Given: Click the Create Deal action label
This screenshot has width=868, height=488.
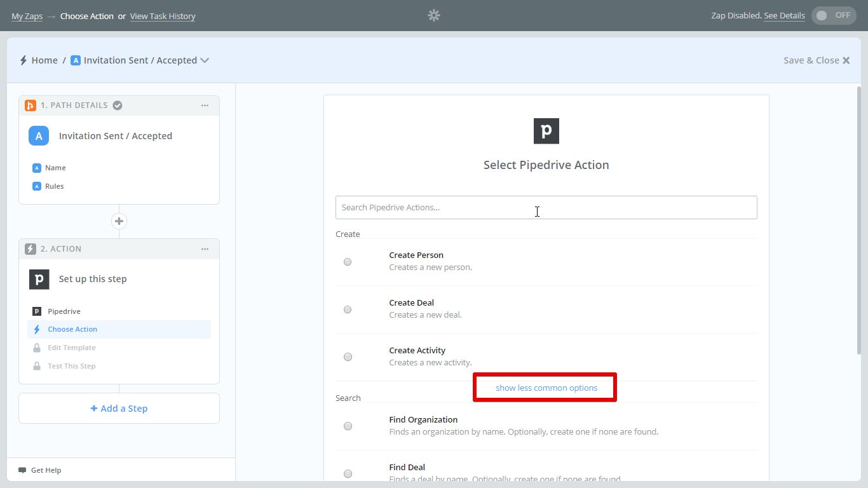Looking at the screenshot, I should pos(412,303).
